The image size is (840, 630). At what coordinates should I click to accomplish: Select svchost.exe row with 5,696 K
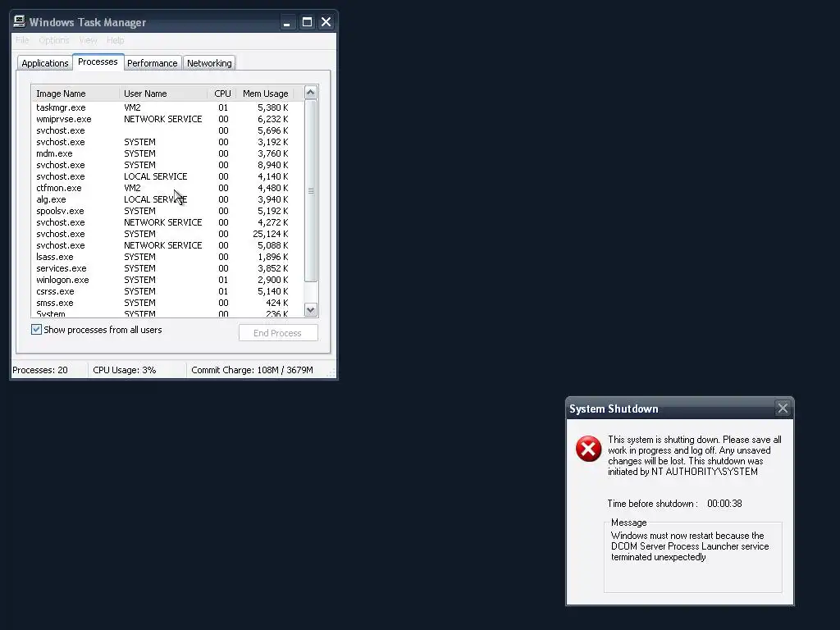pyautogui.click(x=167, y=130)
